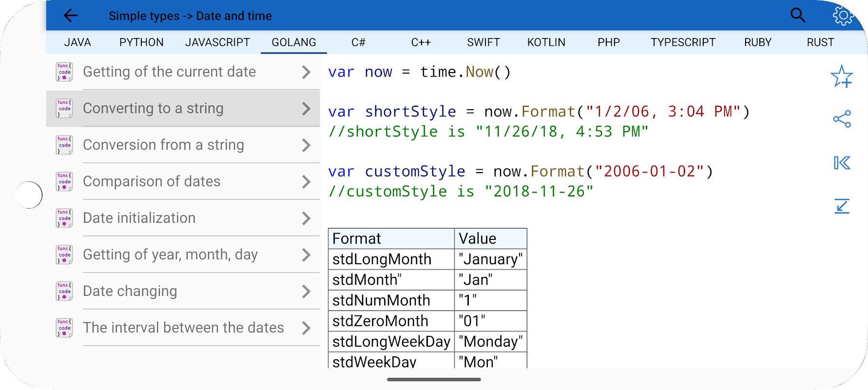Switch to the PYTHON tab
Image resolution: width=868 pixels, height=390 pixels.
141,42
